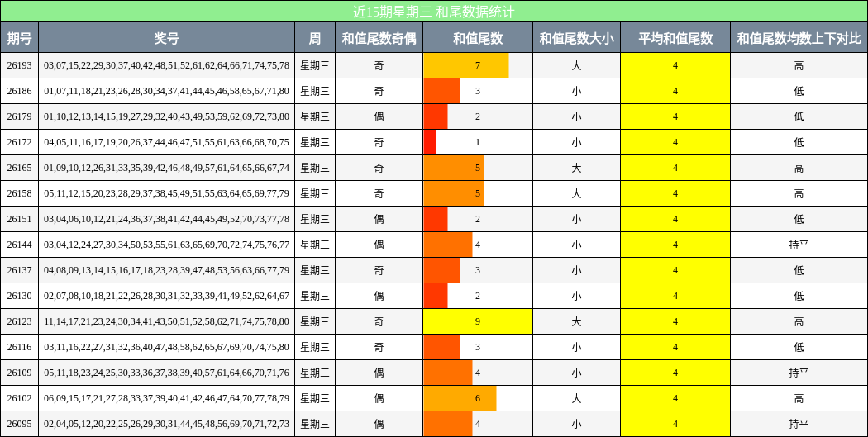This screenshot has height=437, width=868.
Task: Select issue number 26130
Action: coord(19,296)
